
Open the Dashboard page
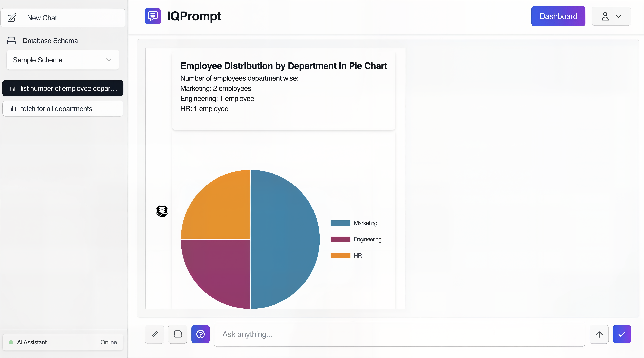coord(558,16)
